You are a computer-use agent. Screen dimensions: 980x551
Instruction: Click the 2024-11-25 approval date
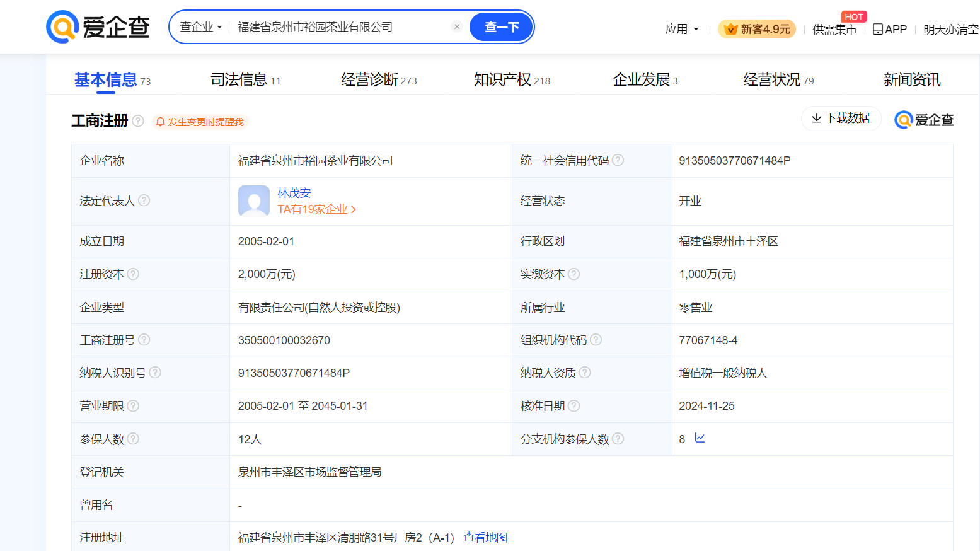706,406
